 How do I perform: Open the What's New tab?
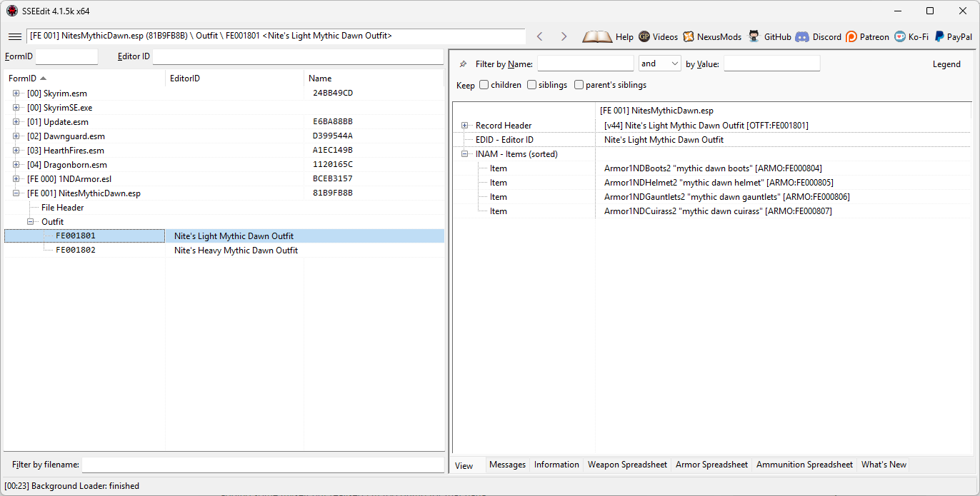(884, 465)
